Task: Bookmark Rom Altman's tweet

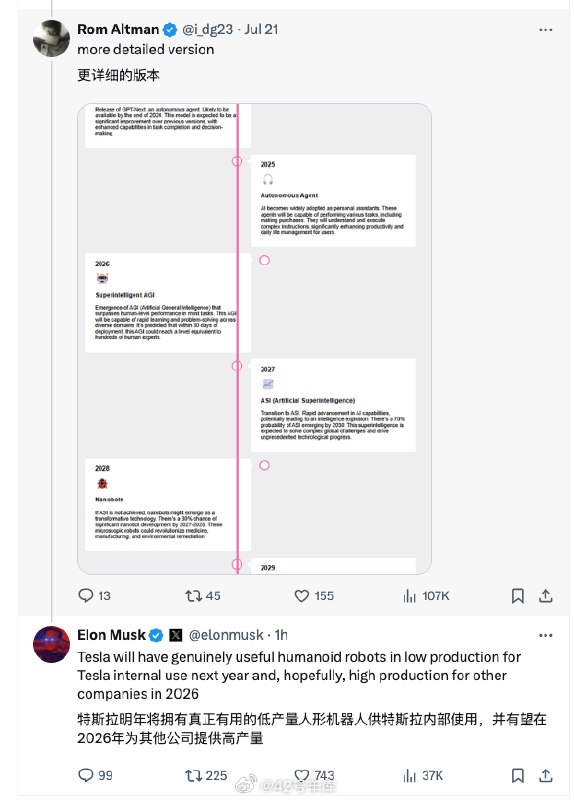Action: click(x=517, y=595)
